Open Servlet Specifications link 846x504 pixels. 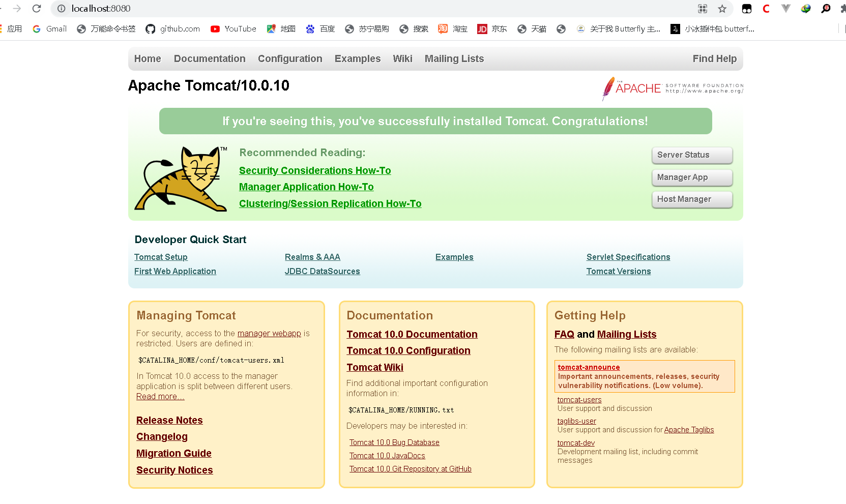point(628,257)
